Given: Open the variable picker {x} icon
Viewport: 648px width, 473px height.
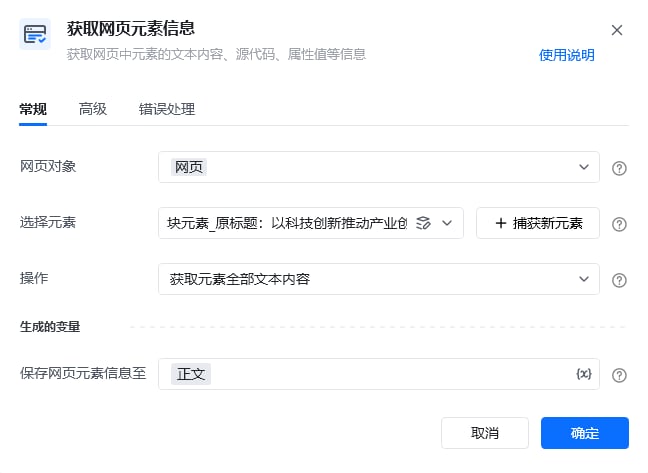Looking at the screenshot, I should [x=584, y=374].
